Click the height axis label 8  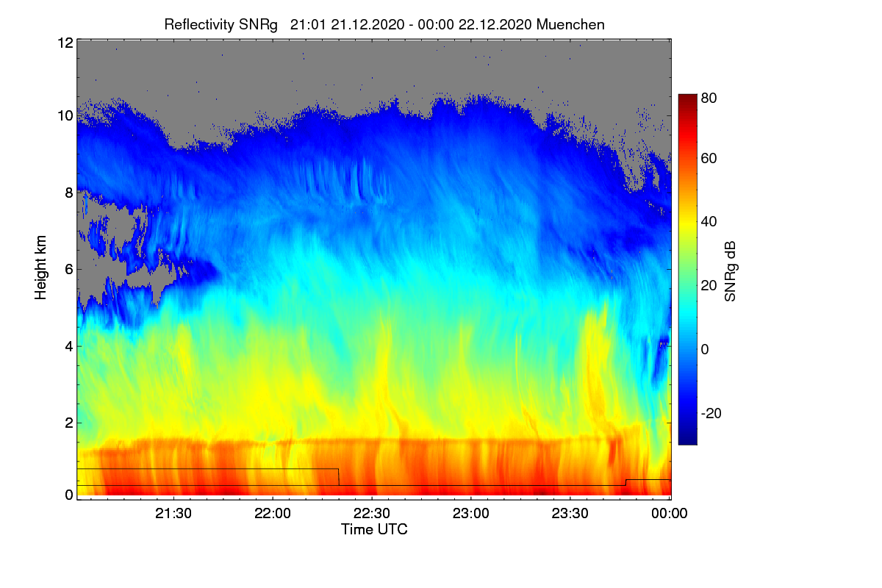68,193
